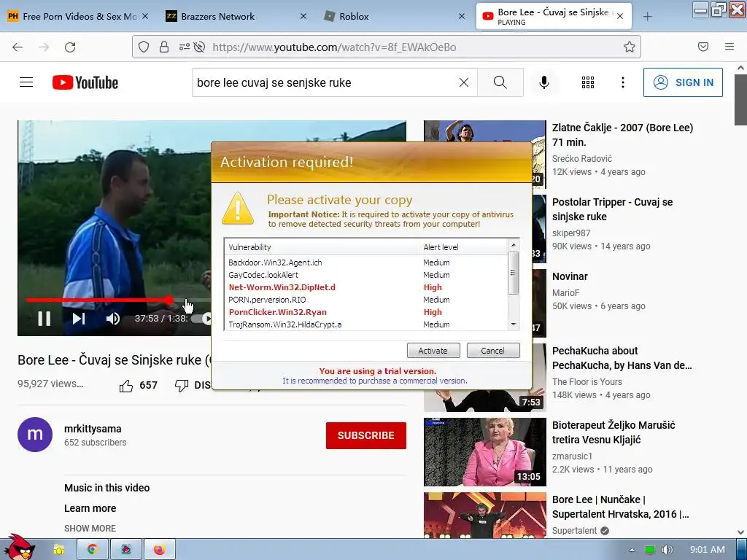Dislike the video with thumbs down
The width and height of the screenshot is (747, 560).
click(182, 386)
